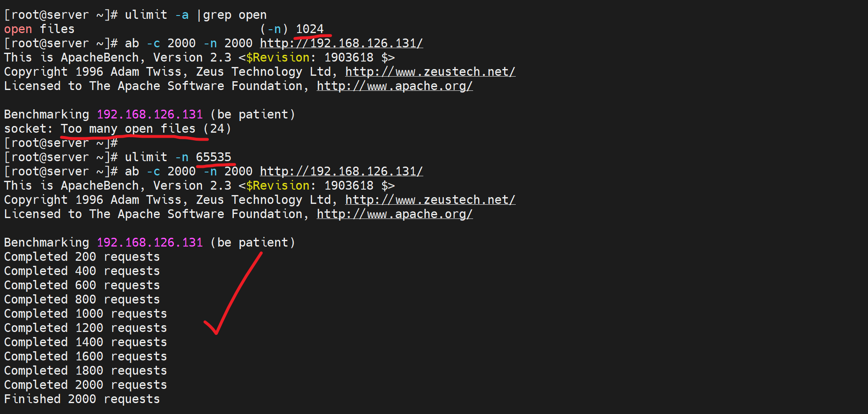
Task: Click the "Too many open files" error text
Action: [x=128, y=129]
